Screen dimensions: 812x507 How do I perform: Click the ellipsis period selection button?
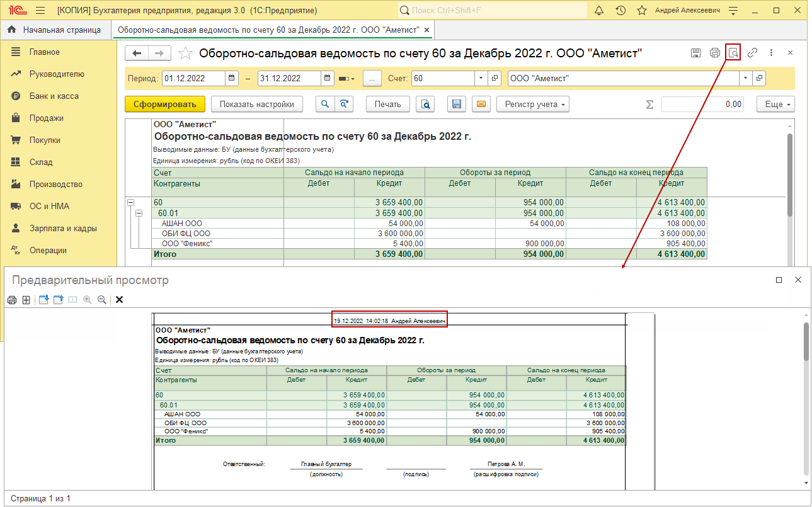point(373,79)
